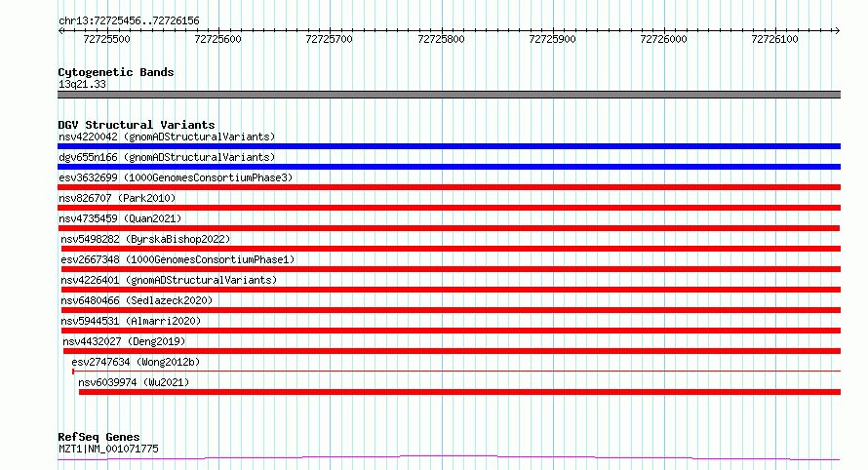
Task: Click the red bar for nsv4432027
Action: pyautogui.click(x=452, y=351)
